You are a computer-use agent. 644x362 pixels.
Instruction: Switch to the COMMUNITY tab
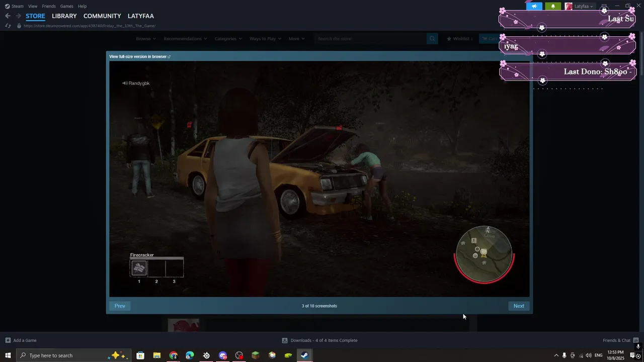(102, 16)
